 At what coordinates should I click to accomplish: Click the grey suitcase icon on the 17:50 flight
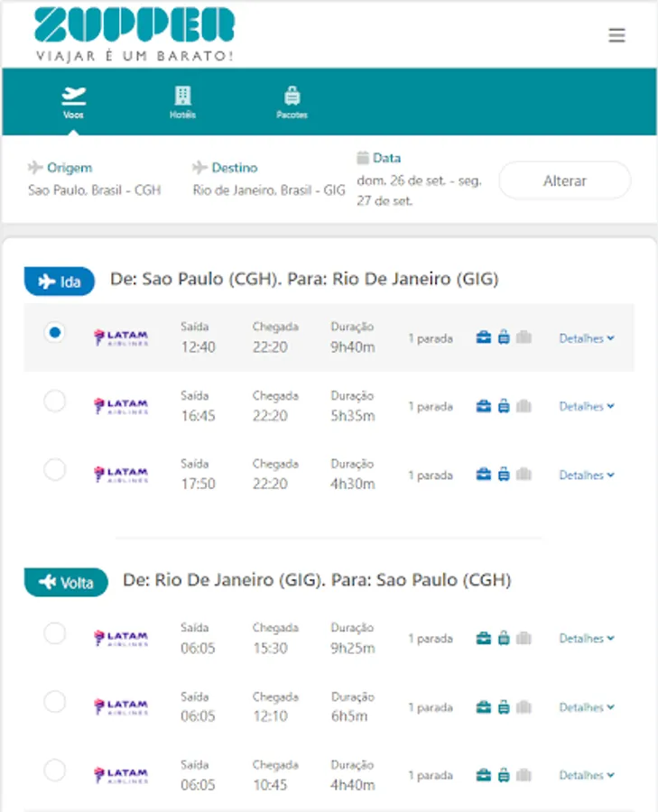pos(524,475)
